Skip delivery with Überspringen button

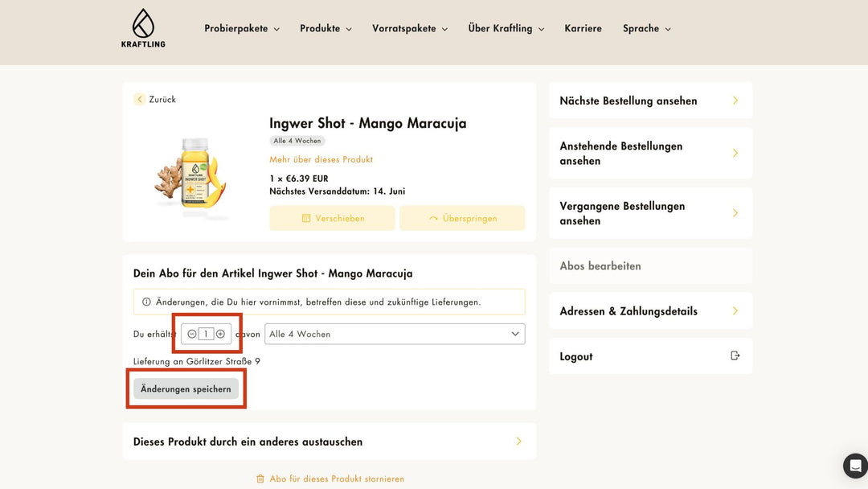coord(462,218)
